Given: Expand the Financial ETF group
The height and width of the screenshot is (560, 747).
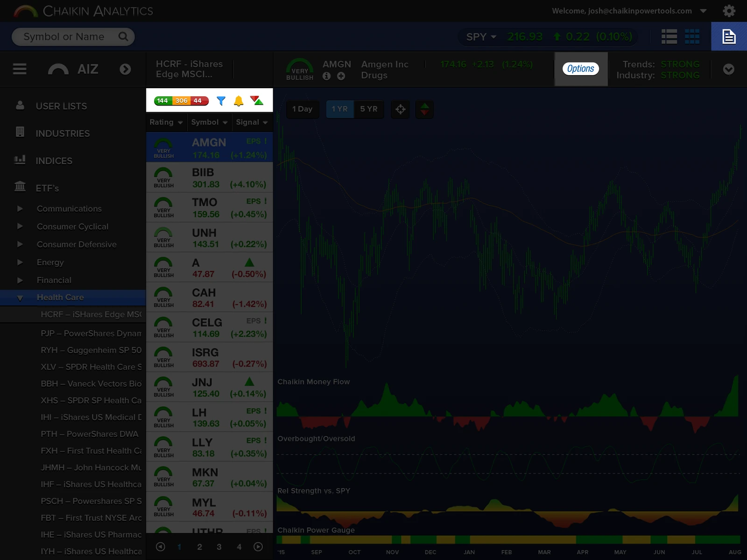Looking at the screenshot, I should point(20,280).
